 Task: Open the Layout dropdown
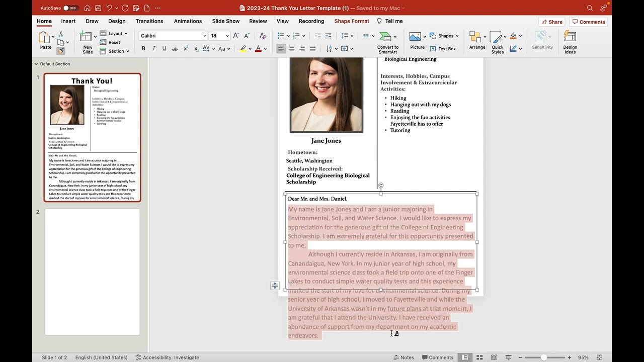114,34
